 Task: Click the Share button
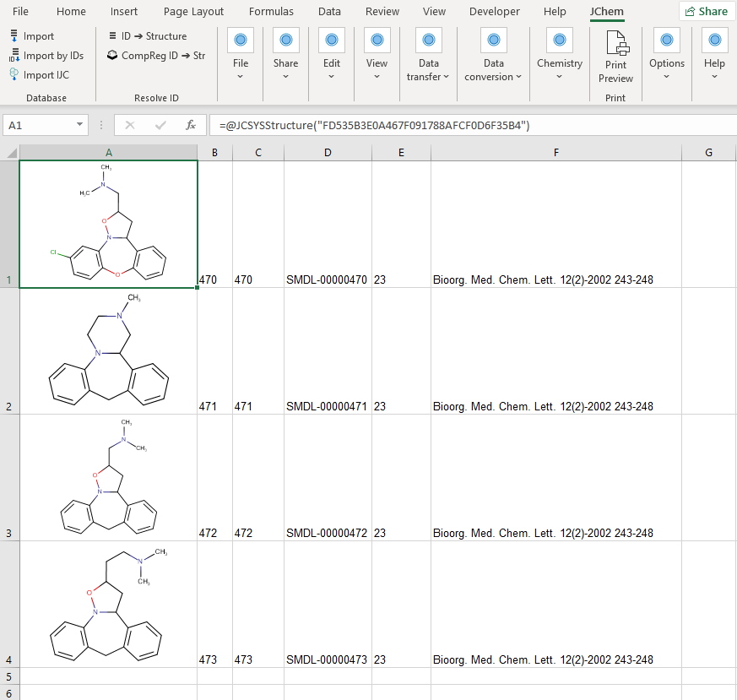tap(707, 11)
